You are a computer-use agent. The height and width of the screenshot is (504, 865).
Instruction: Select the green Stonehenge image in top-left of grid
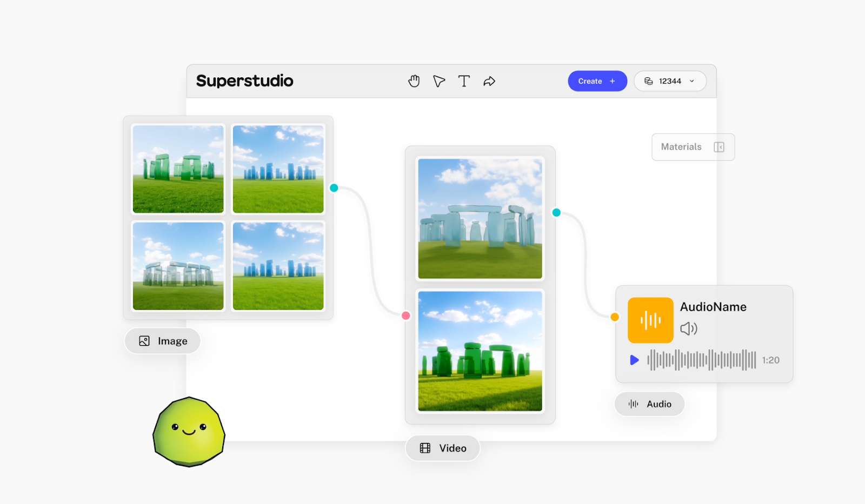178,169
